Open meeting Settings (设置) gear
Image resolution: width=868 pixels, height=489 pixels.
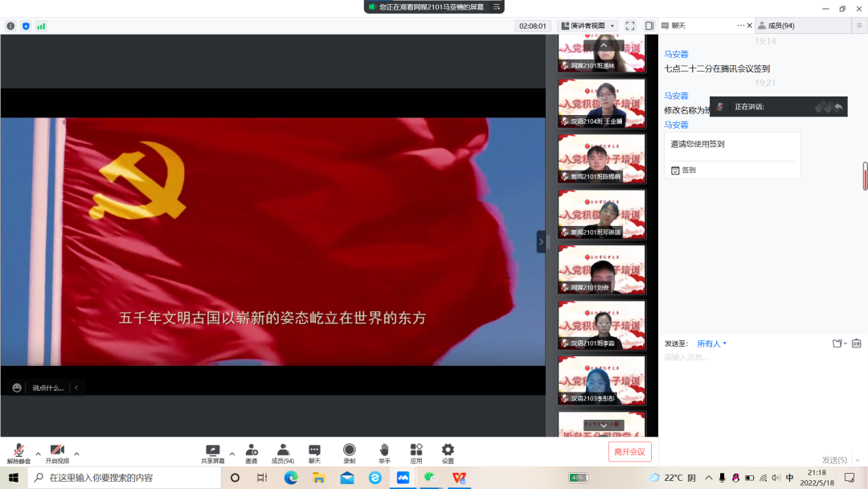448,450
